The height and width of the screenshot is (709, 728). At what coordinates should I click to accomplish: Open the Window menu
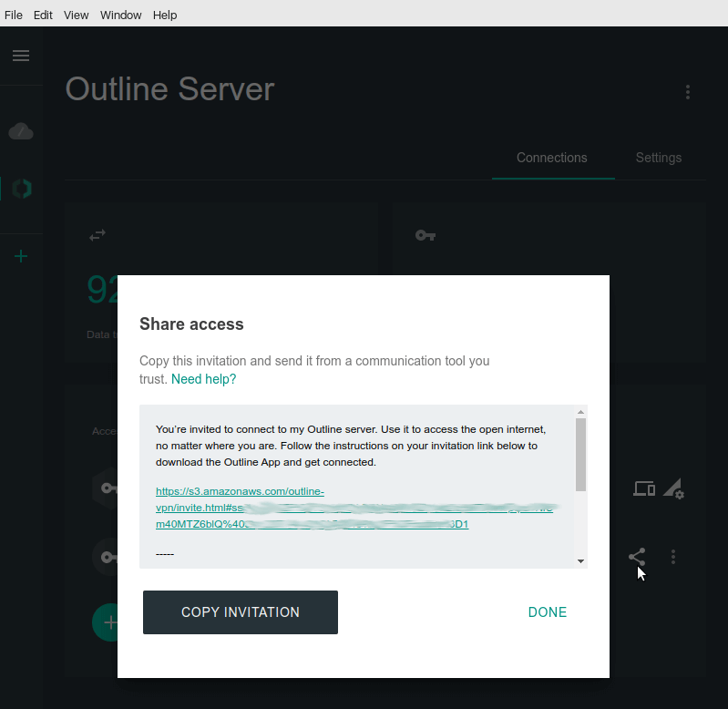pos(120,15)
